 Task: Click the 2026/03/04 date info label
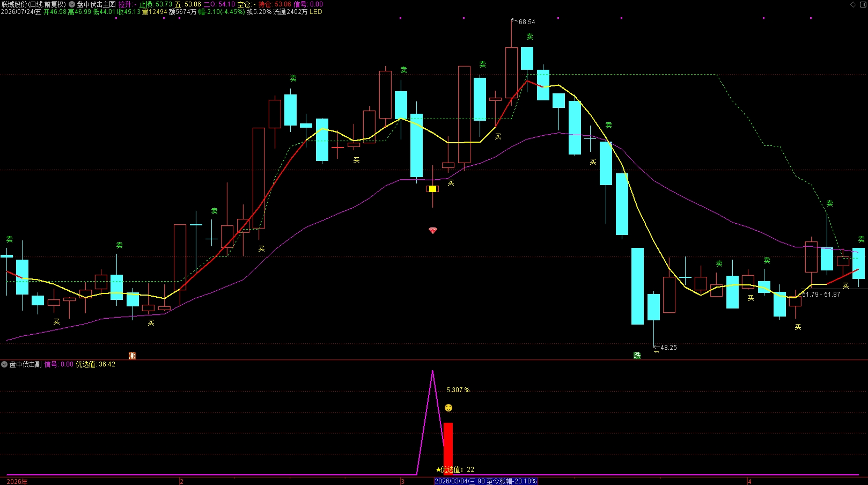[486, 481]
